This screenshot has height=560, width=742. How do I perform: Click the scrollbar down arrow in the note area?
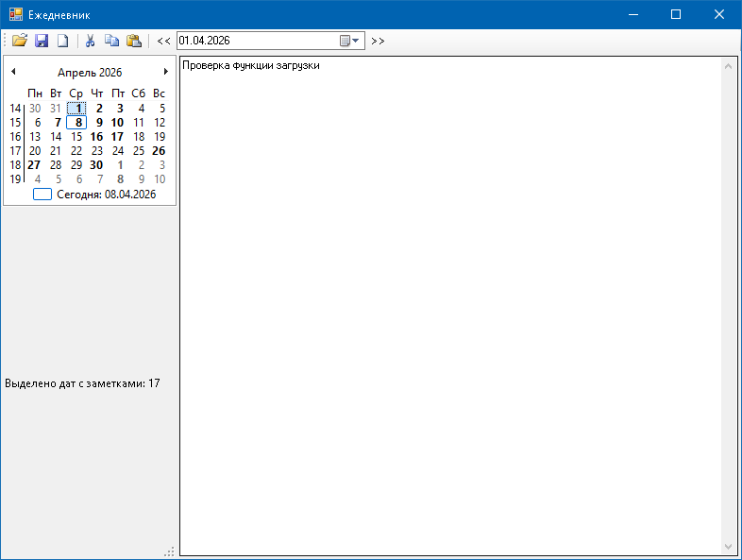(x=728, y=547)
